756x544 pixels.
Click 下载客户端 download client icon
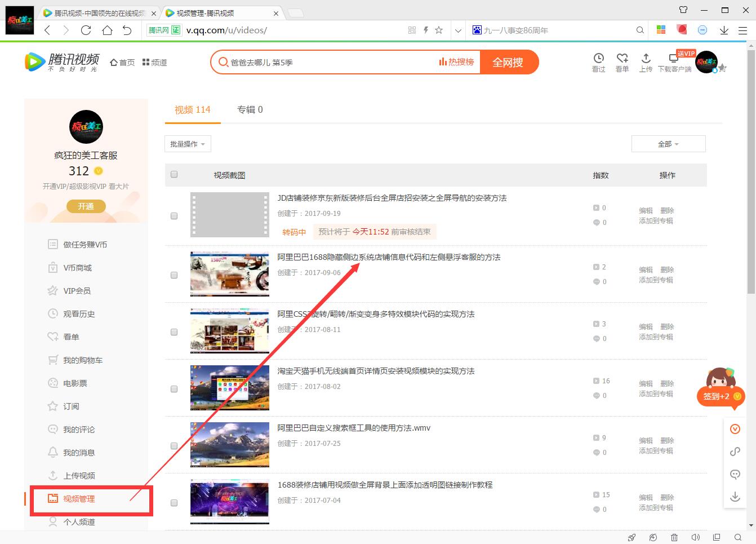coord(674,62)
